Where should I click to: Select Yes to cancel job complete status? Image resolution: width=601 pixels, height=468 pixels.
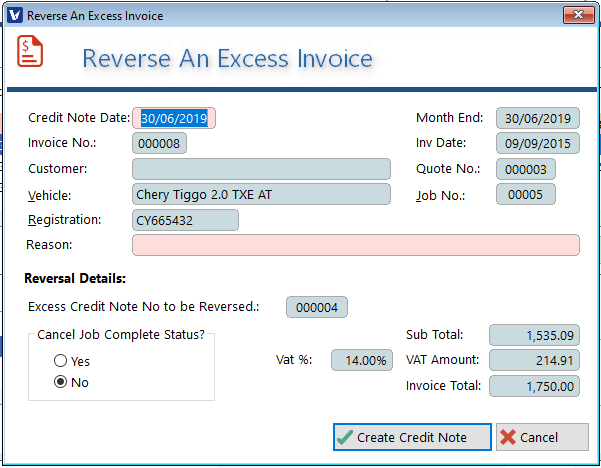61,361
